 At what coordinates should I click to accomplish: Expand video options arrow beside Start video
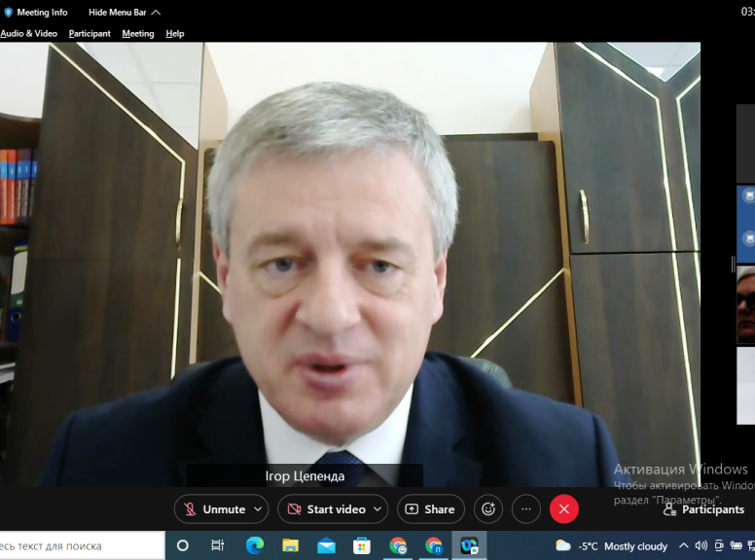click(377, 509)
